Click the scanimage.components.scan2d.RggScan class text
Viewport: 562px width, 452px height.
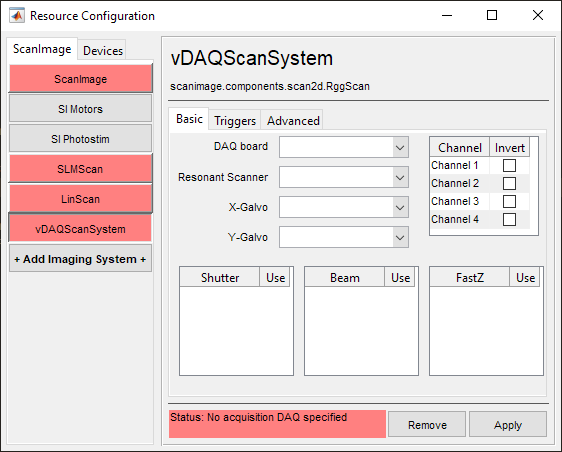pos(270,86)
